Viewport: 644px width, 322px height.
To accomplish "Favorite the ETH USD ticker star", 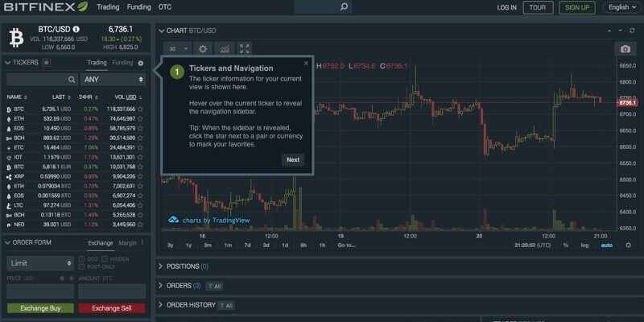I will pyautogui.click(x=140, y=118).
